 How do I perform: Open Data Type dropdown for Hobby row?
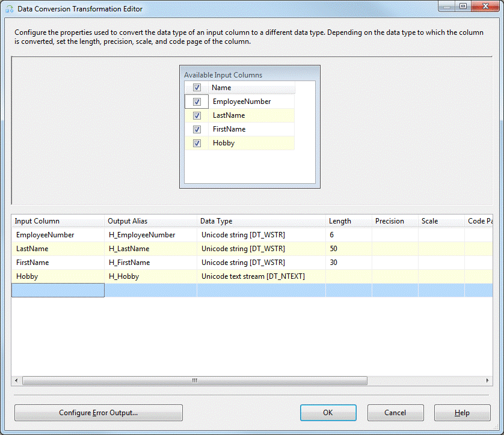[261, 276]
